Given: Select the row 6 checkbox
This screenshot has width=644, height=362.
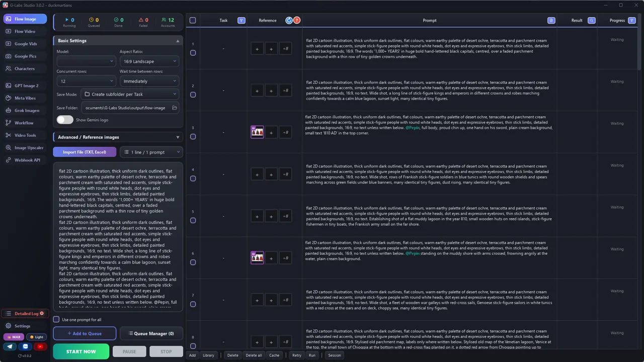Looking at the screenshot, I should click(193, 262).
